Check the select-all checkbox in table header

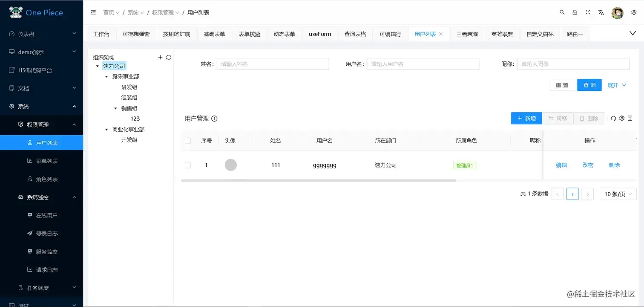(x=188, y=140)
